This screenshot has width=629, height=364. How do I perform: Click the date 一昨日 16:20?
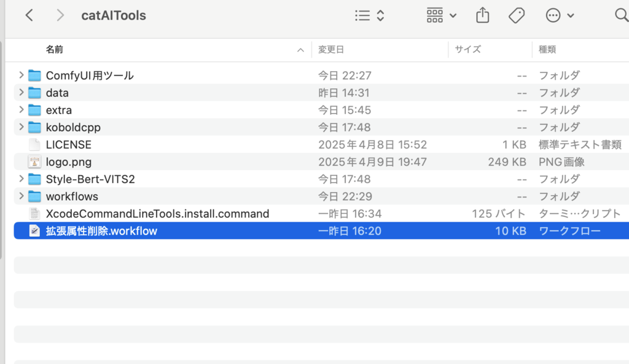(x=350, y=231)
